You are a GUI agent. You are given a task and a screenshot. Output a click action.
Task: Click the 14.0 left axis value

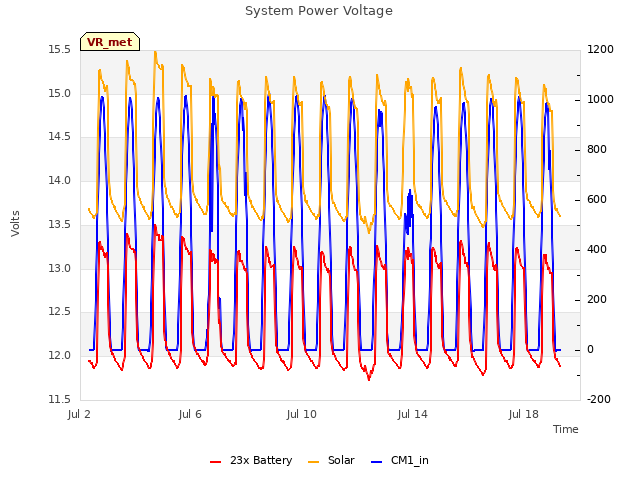pyautogui.click(x=59, y=180)
